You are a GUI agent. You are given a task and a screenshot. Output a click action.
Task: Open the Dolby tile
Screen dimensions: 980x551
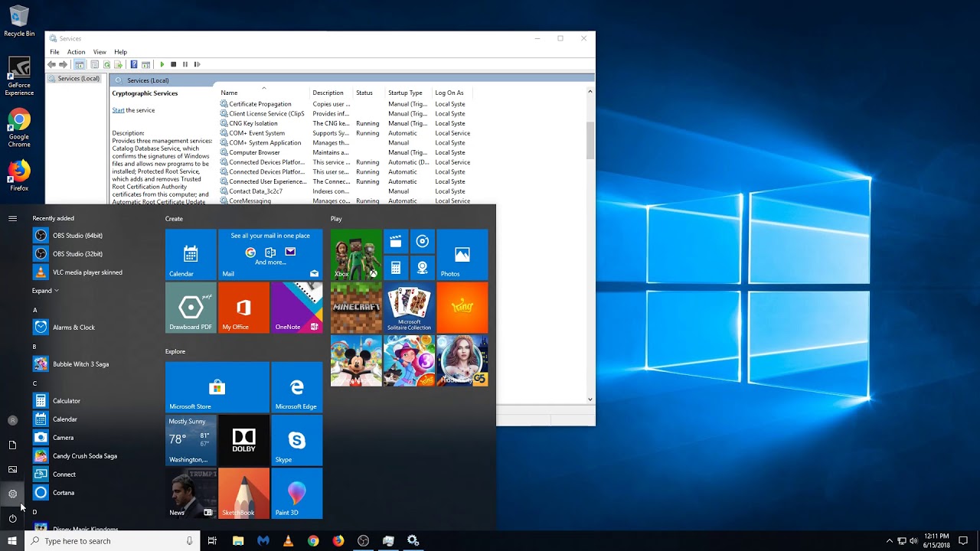point(243,440)
